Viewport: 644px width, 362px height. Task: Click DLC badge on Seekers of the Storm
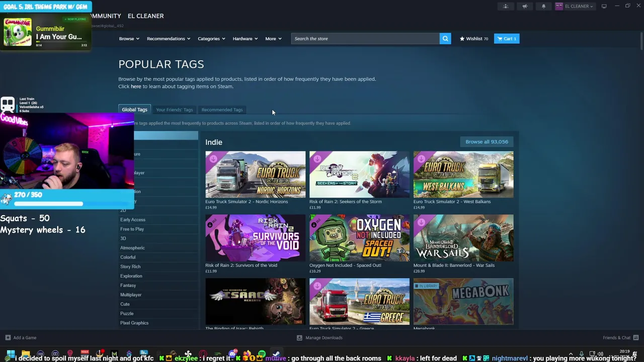click(317, 159)
